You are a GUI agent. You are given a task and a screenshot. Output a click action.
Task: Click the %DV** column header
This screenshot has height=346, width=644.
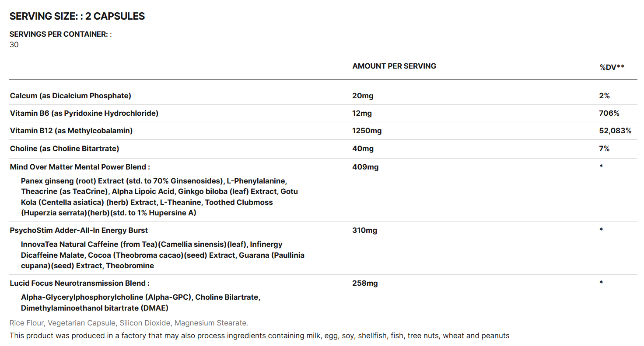tap(612, 67)
